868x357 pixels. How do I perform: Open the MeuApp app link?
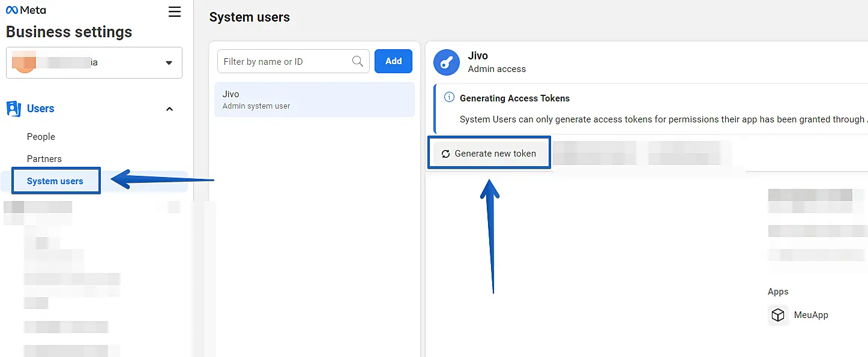tap(810, 315)
